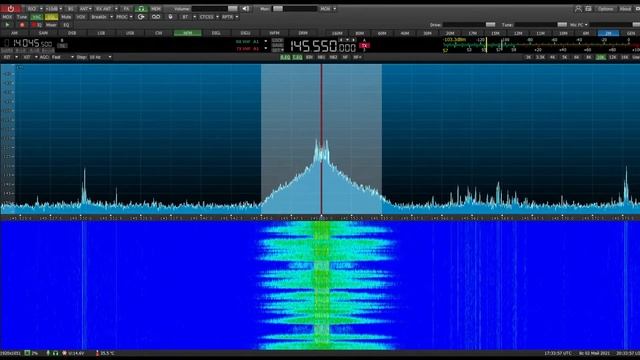Click the panel layout icon beside Options

tap(588, 9)
